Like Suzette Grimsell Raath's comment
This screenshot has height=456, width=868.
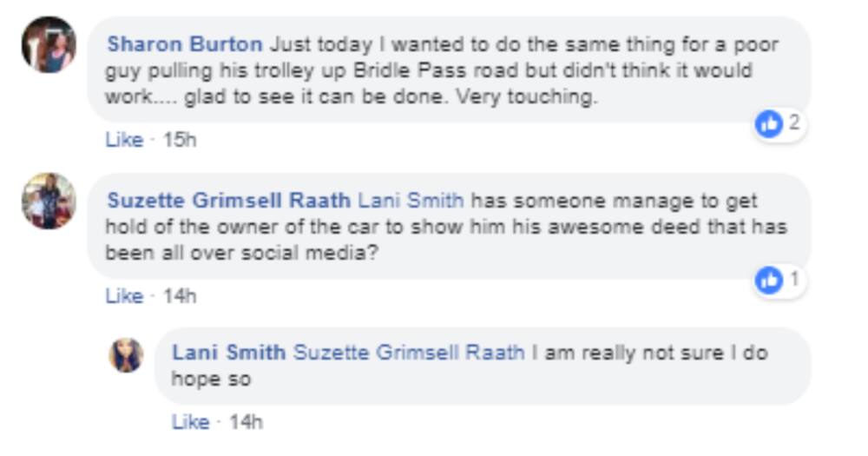tap(124, 296)
